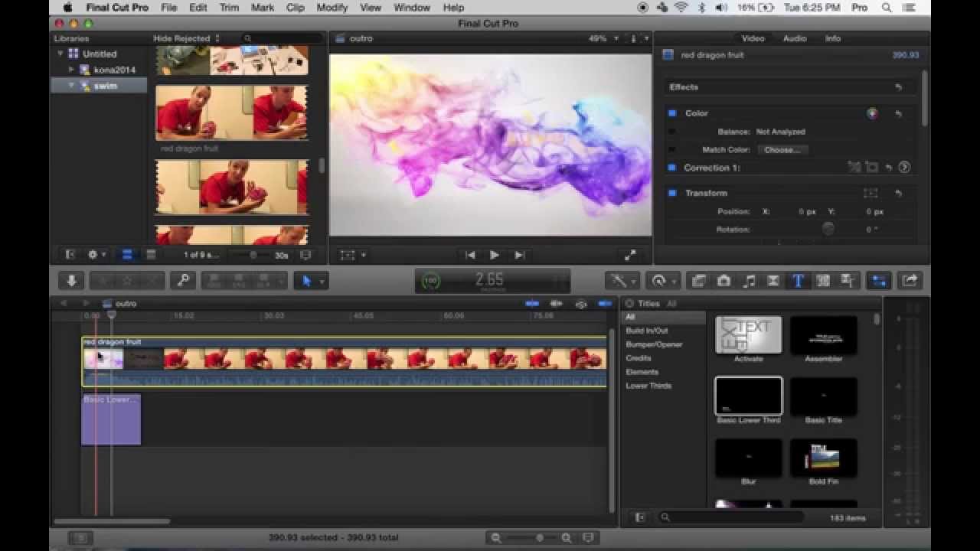980x551 pixels.
Task: Toggle the timeline skimming button
Action: pos(532,304)
